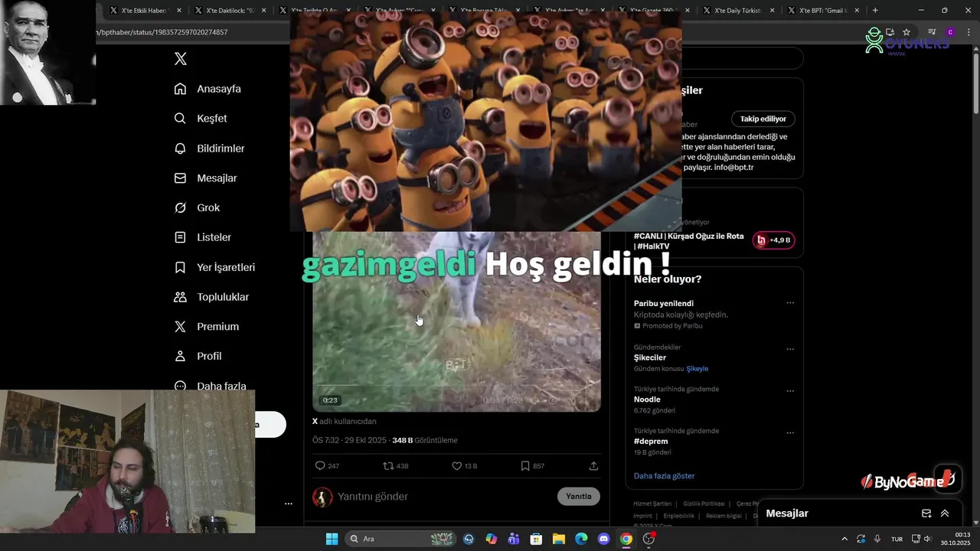Expand the Mesajlar drawer
The width and height of the screenshot is (980, 551).
point(945,514)
